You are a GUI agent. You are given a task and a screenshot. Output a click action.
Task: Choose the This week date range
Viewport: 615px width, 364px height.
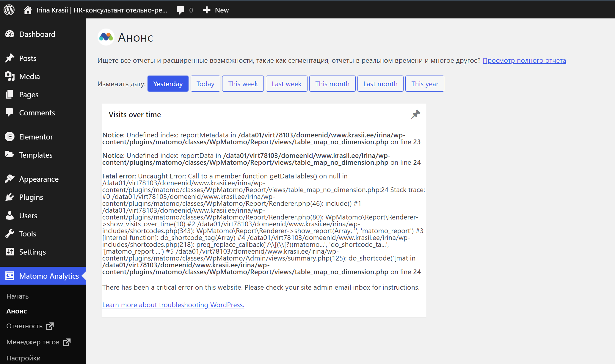(243, 84)
